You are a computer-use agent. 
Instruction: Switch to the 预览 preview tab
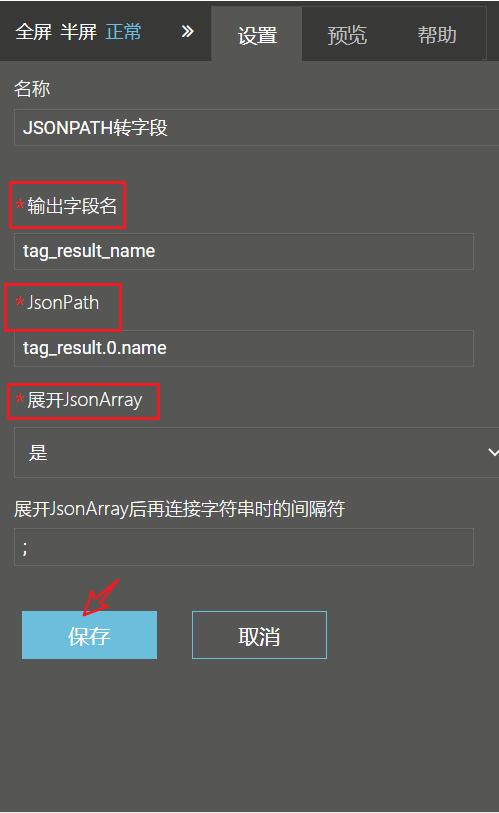pyautogui.click(x=347, y=35)
